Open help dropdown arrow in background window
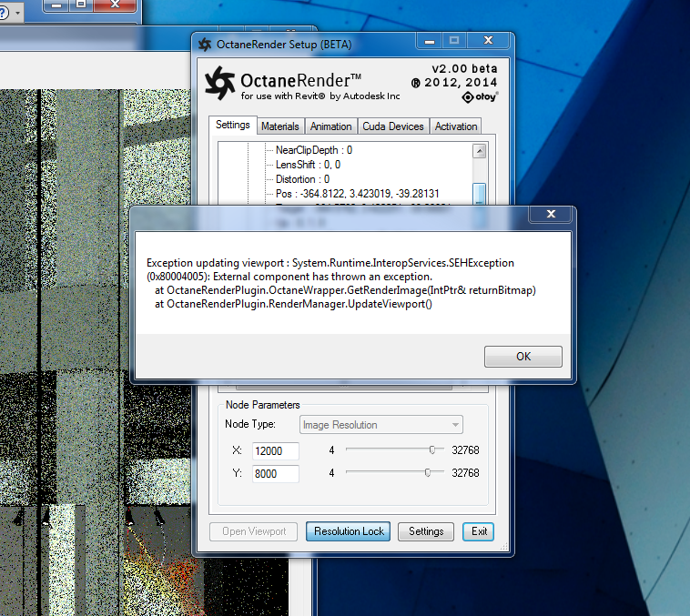The width and height of the screenshot is (690, 616). (17, 13)
